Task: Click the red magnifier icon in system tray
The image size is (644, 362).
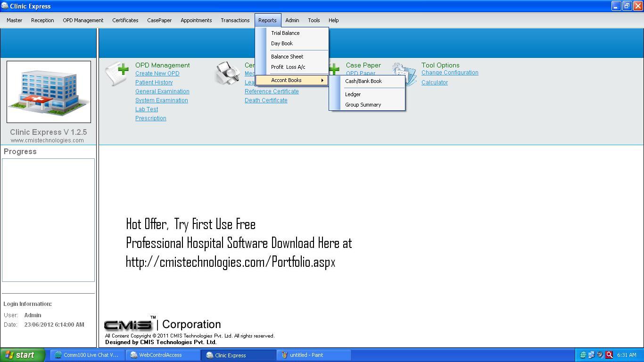Action: point(608,354)
